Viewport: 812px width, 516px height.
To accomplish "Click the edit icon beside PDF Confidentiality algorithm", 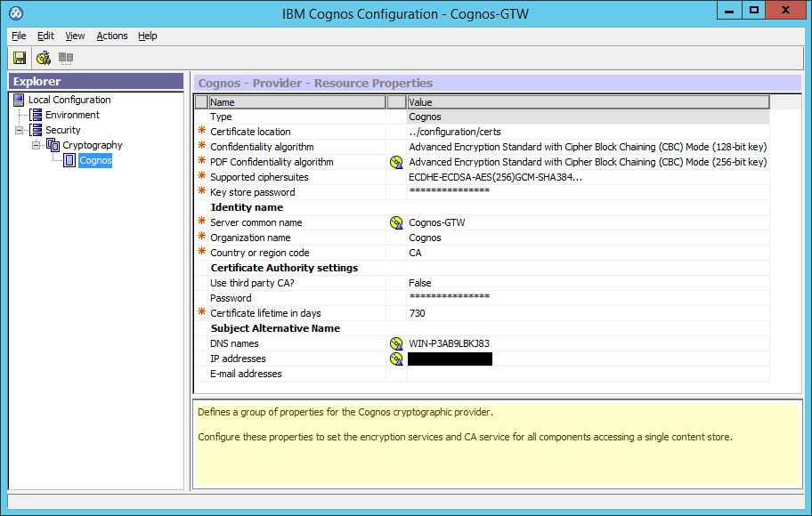I will (396, 162).
